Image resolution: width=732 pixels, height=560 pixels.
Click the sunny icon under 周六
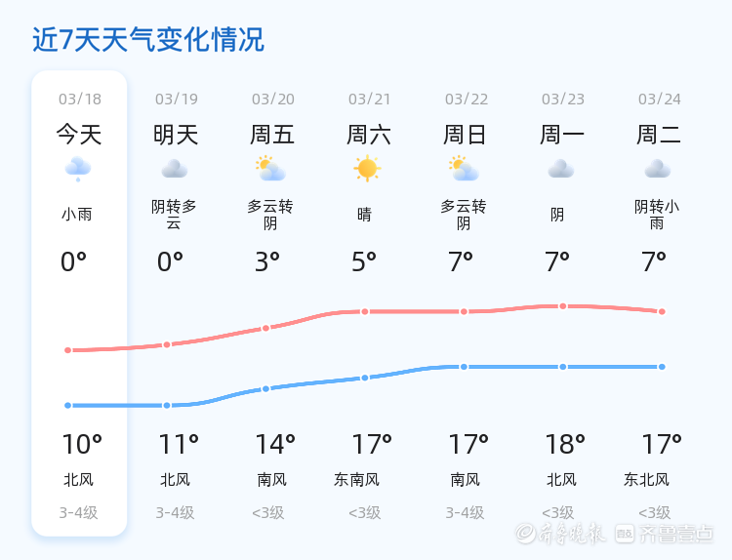[x=367, y=169]
